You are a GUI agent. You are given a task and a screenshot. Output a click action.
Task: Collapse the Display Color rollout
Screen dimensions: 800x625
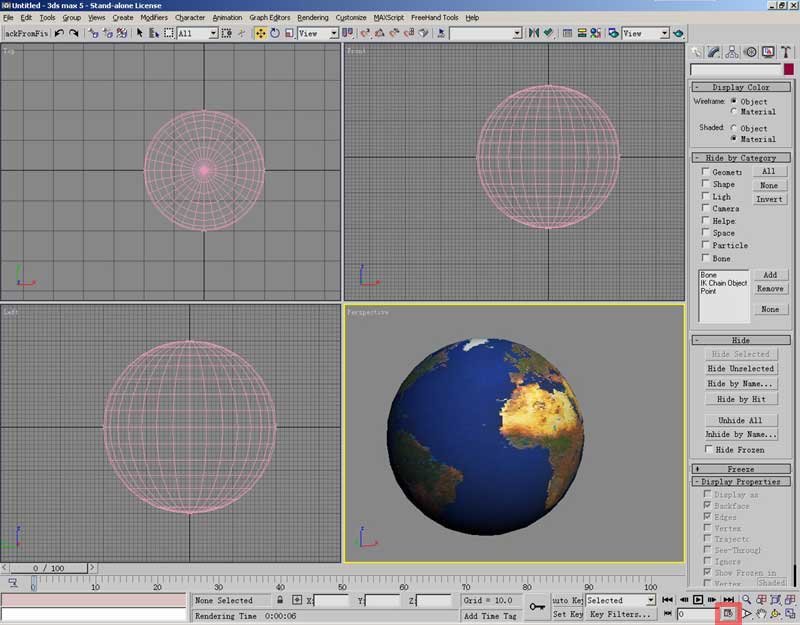pos(740,87)
